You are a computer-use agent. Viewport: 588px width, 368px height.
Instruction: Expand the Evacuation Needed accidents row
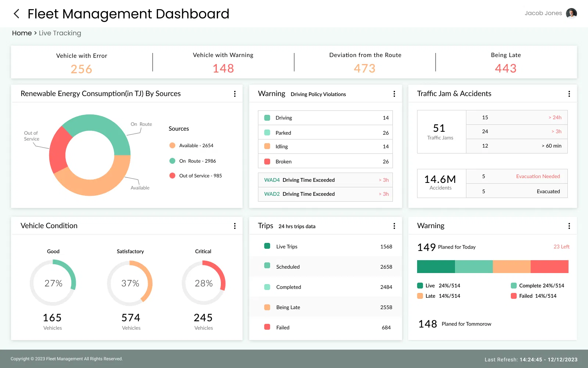(x=516, y=176)
